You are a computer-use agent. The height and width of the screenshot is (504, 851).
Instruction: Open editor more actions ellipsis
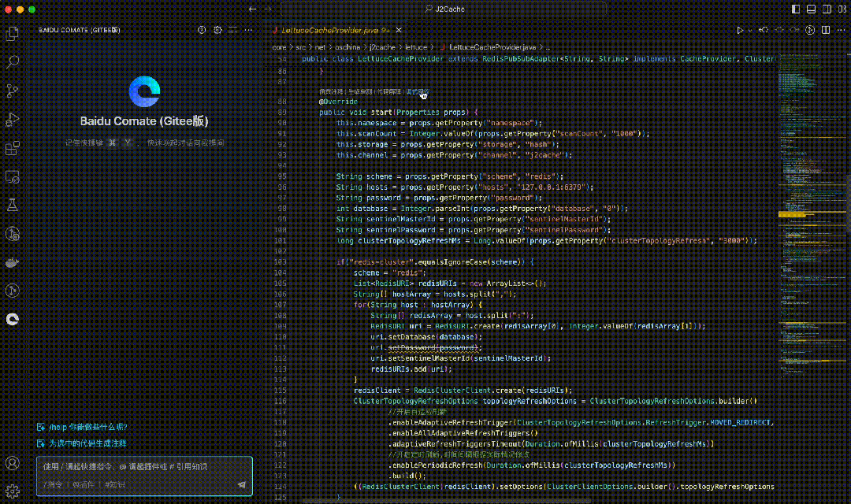(x=841, y=31)
